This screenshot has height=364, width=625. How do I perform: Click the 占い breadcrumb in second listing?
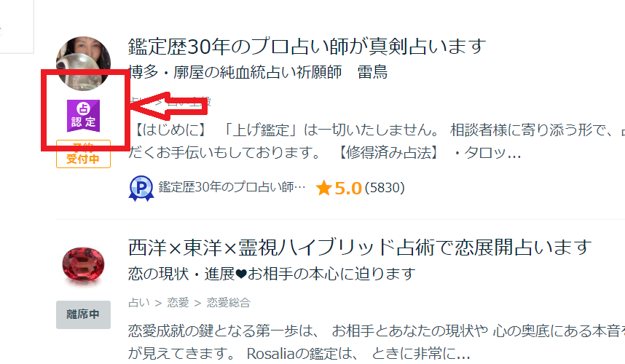[x=138, y=303]
